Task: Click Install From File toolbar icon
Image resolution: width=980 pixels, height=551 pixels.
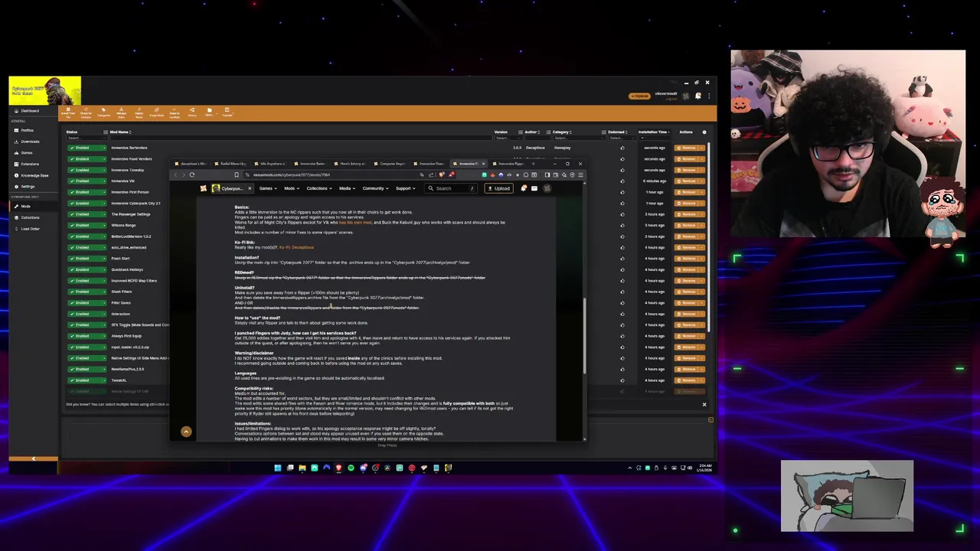Action: (x=68, y=112)
